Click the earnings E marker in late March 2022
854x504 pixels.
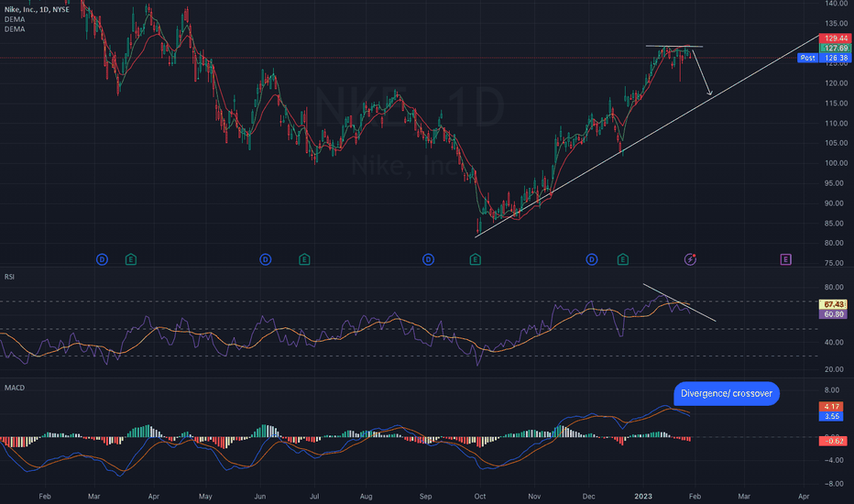click(x=131, y=259)
